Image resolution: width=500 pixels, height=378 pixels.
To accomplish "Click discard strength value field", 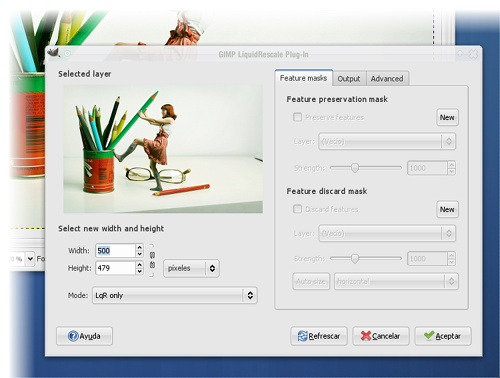I will coord(427,259).
